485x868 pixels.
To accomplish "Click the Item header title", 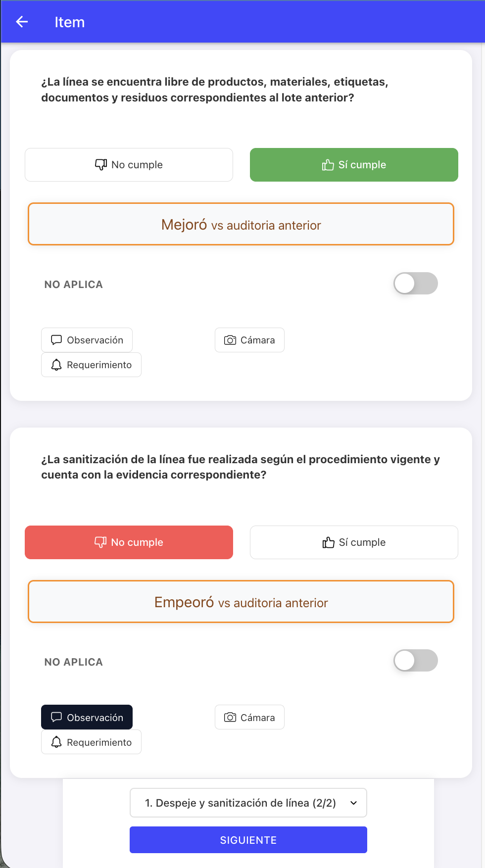I will (x=70, y=22).
